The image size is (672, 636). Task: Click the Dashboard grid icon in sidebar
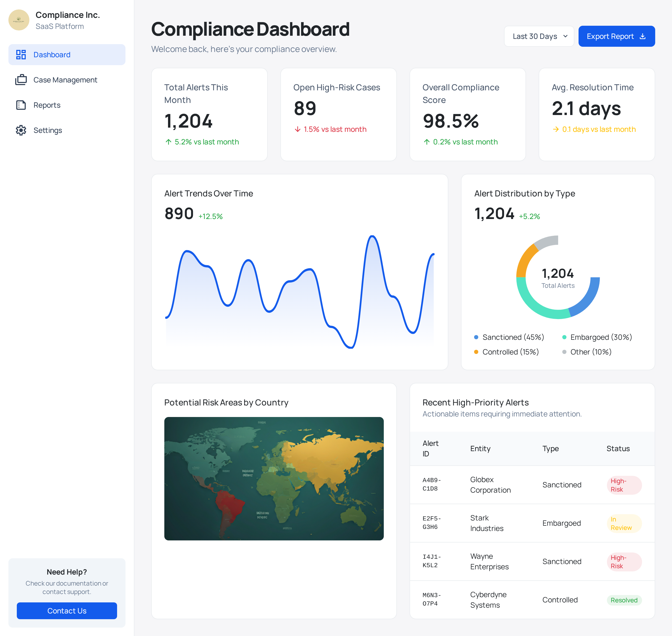click(21, 55)
